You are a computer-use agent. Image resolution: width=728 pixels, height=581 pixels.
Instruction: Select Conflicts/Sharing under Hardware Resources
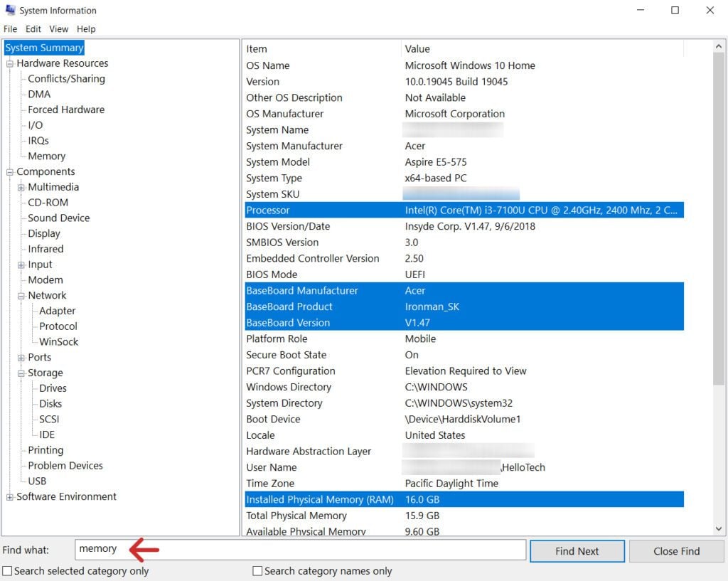tap(67, 78)
